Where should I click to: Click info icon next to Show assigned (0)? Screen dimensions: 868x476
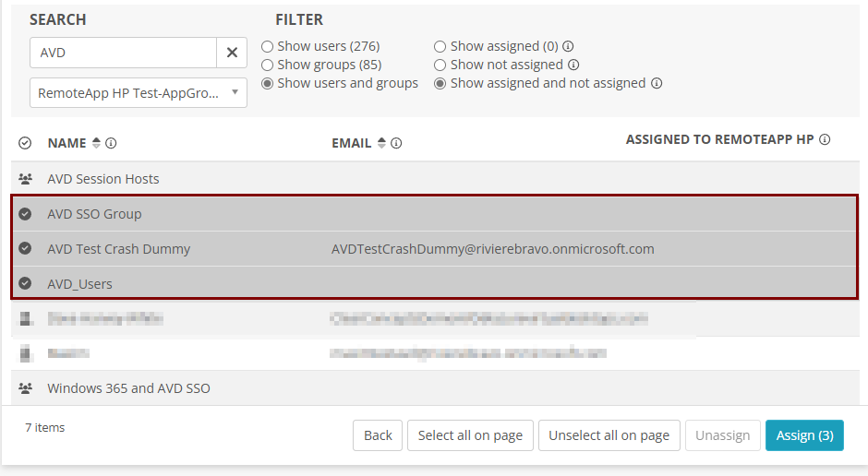click(568, 46)
